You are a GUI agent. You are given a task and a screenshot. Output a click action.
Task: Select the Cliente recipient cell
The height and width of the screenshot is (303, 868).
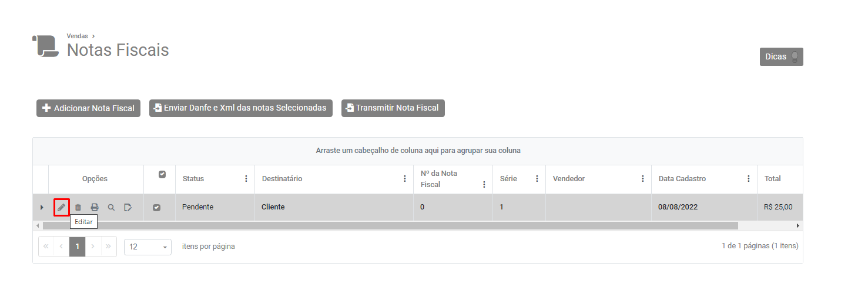click(x=334, y=207)
